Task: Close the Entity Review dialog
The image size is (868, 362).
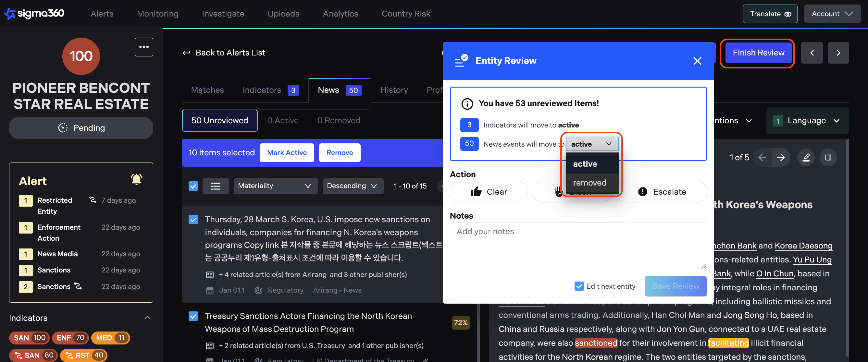Action: pyautogui.click(x=697, y=61)
